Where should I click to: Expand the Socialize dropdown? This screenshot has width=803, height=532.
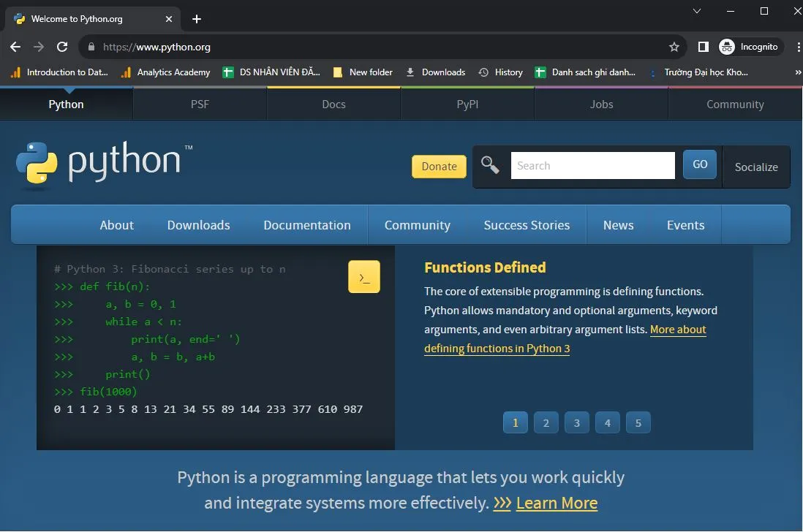pos(755,167)
